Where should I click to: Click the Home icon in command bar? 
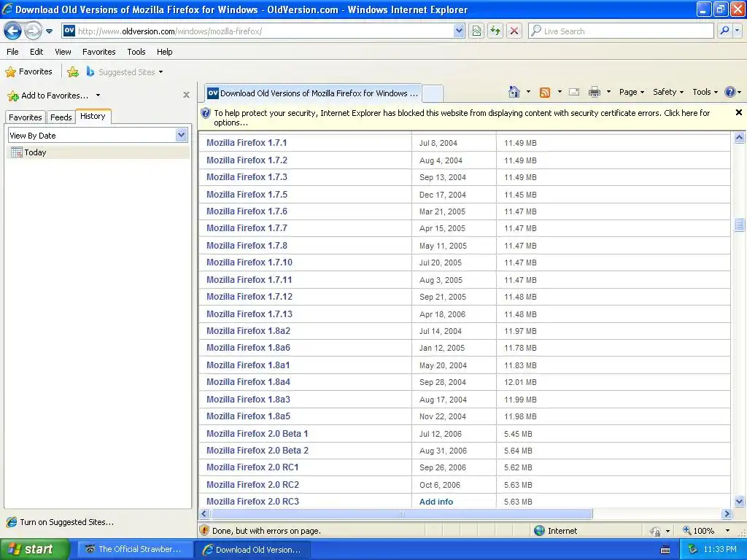point(514,92)
